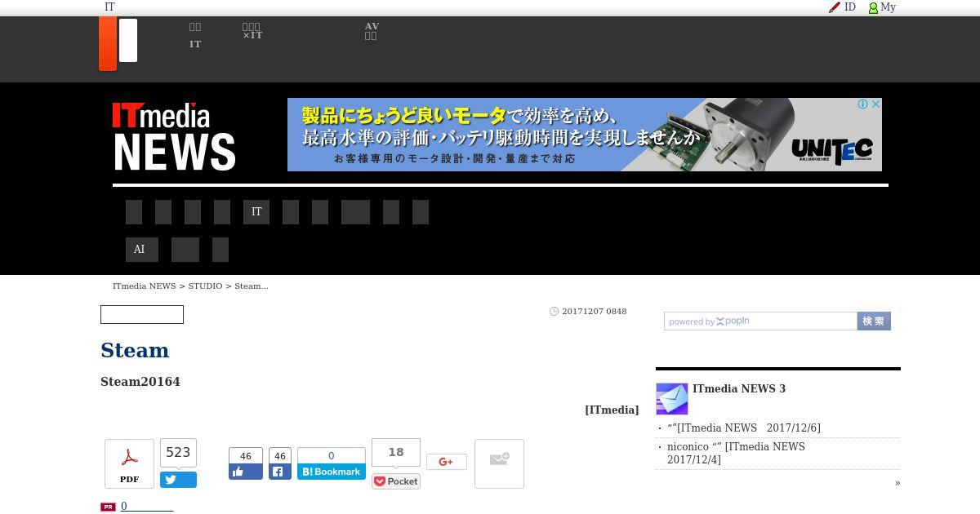Save article to Pocket
980x514 pixels.
396,481
